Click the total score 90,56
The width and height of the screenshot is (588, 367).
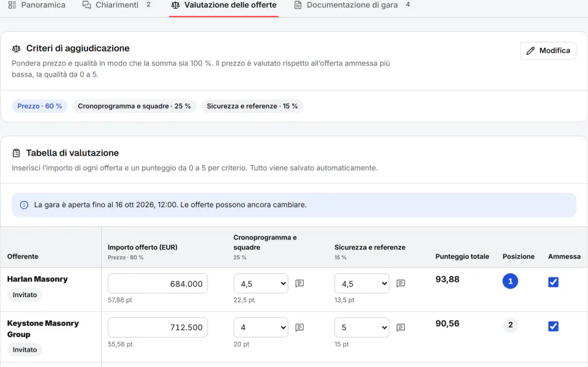(447, 323)
